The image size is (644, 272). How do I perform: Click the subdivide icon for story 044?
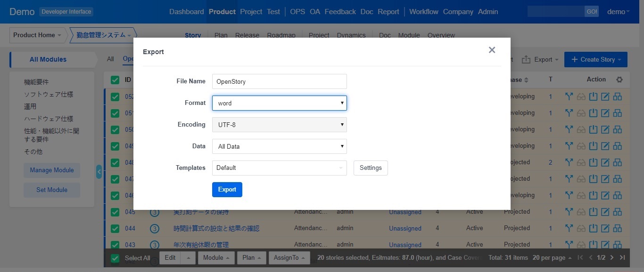pyautogui.click(x=617, y=228)
